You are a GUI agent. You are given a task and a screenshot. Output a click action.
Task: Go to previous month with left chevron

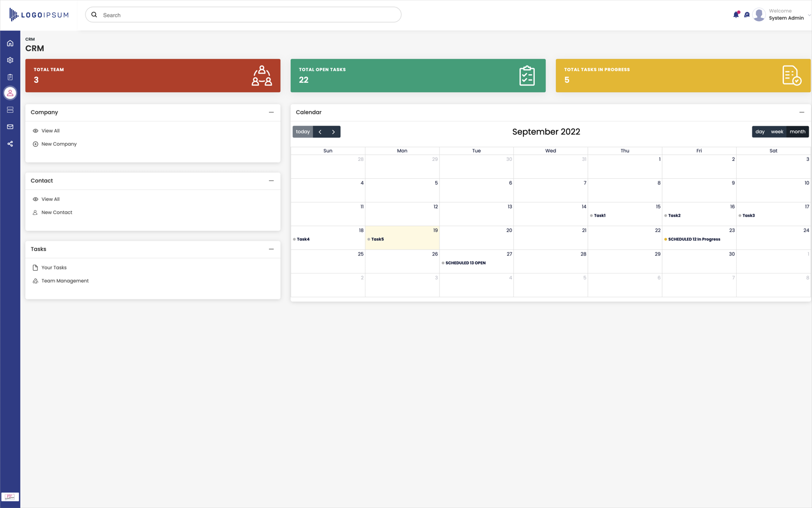click(x=320, y=132)
